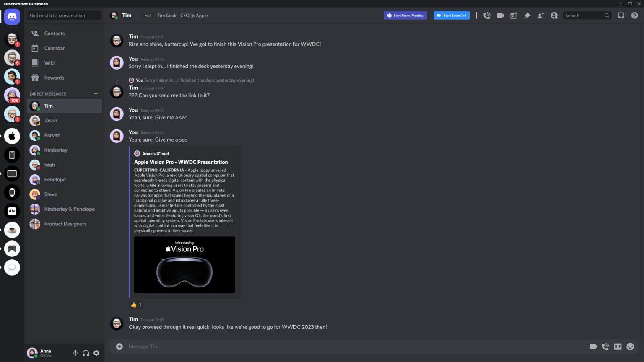Start a voice call with Tim

click(x=486, y=15)
